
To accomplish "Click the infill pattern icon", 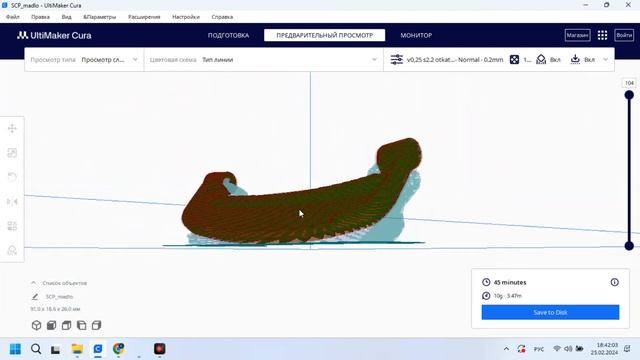I will [514, 60].
